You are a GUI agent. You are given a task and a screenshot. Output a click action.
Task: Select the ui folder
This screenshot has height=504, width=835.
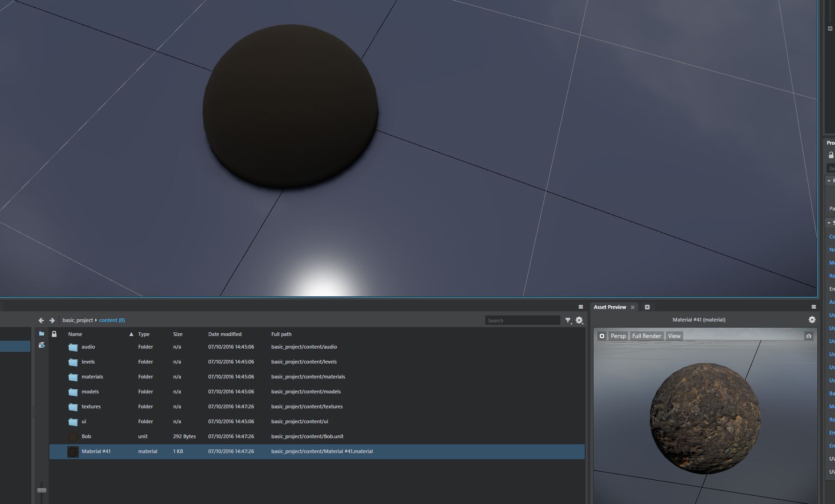(x=317, y=421)
